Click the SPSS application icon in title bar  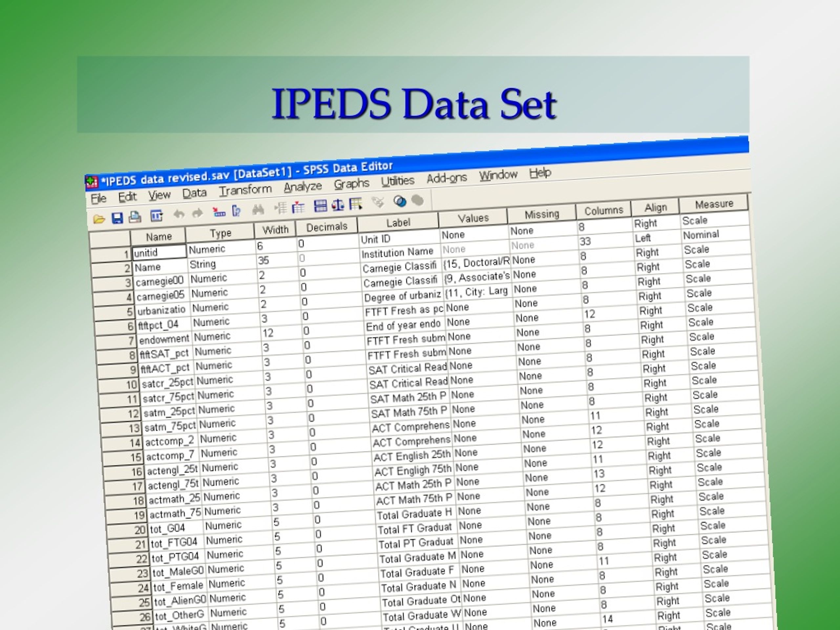(x=92, y=182)
